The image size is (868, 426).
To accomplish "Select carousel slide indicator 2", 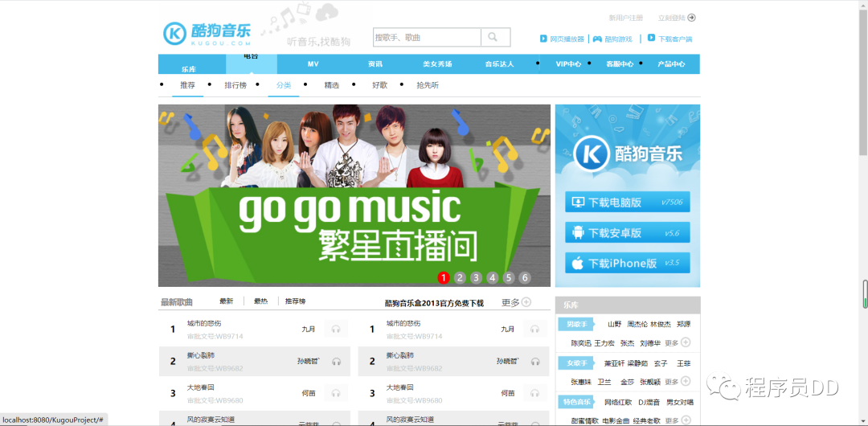I will [x=460, y=278].
